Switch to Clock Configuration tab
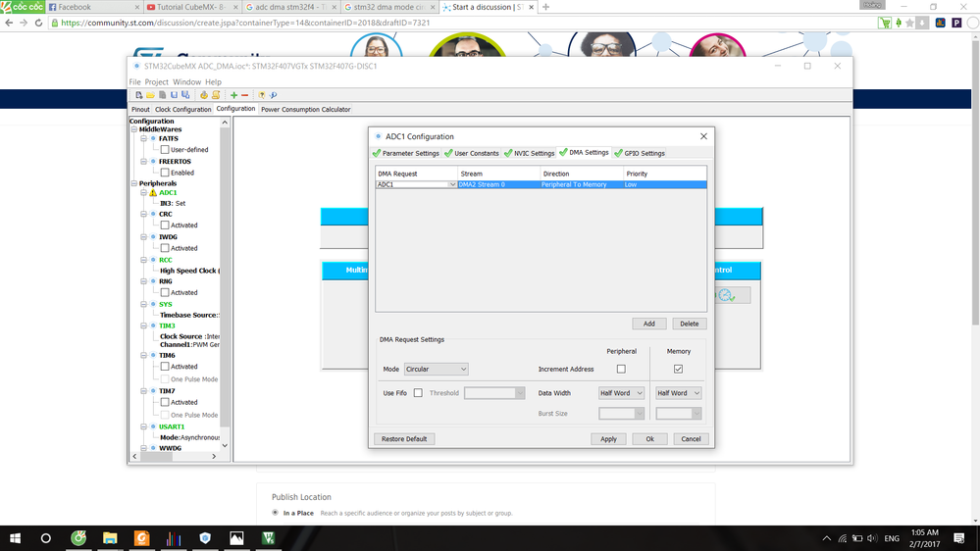This screenshot has width=980, height=551. [183, 110]
